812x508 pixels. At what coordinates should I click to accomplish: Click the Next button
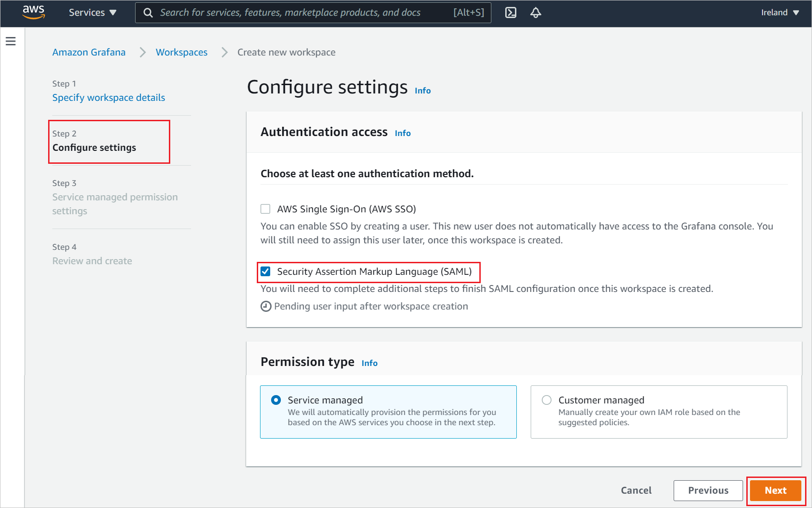(775, 490)
